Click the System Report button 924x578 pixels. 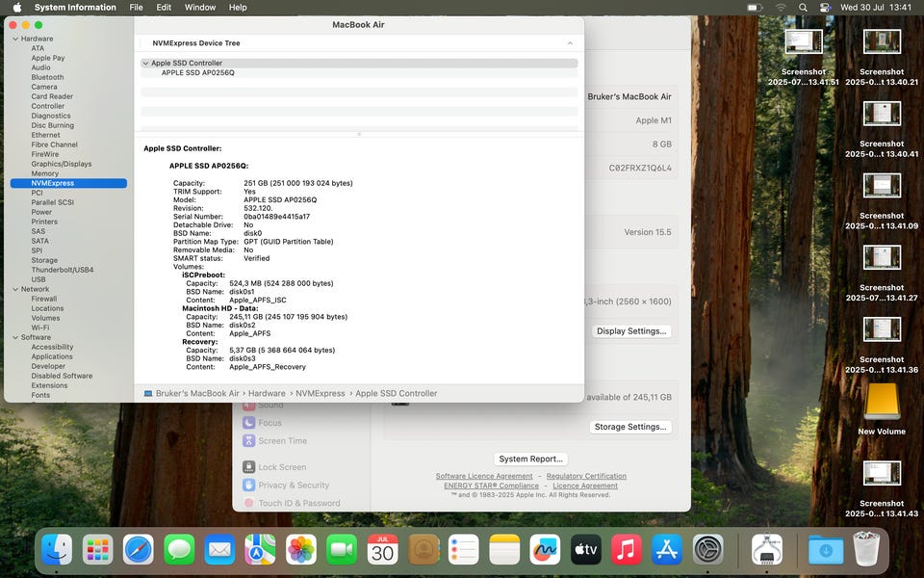pyautogui.click(x=530, y=459)
